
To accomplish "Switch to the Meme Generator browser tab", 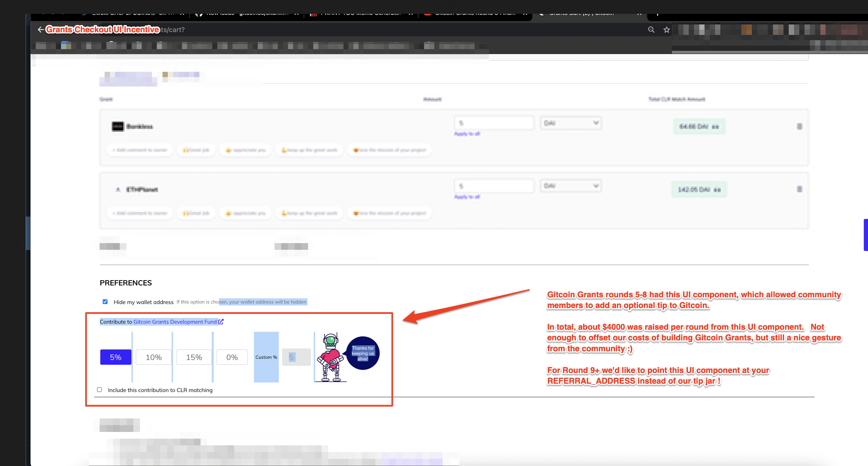I will (361, 14).
